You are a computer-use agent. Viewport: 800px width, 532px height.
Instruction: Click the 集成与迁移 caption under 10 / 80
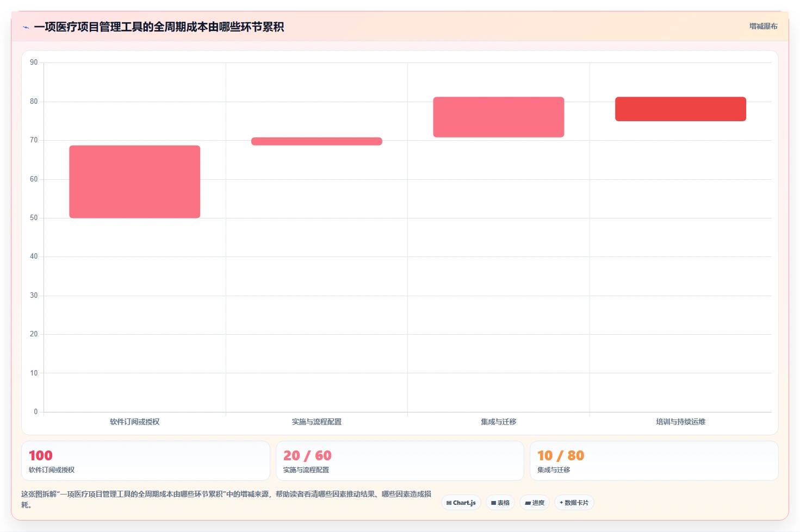pos(554,470)
